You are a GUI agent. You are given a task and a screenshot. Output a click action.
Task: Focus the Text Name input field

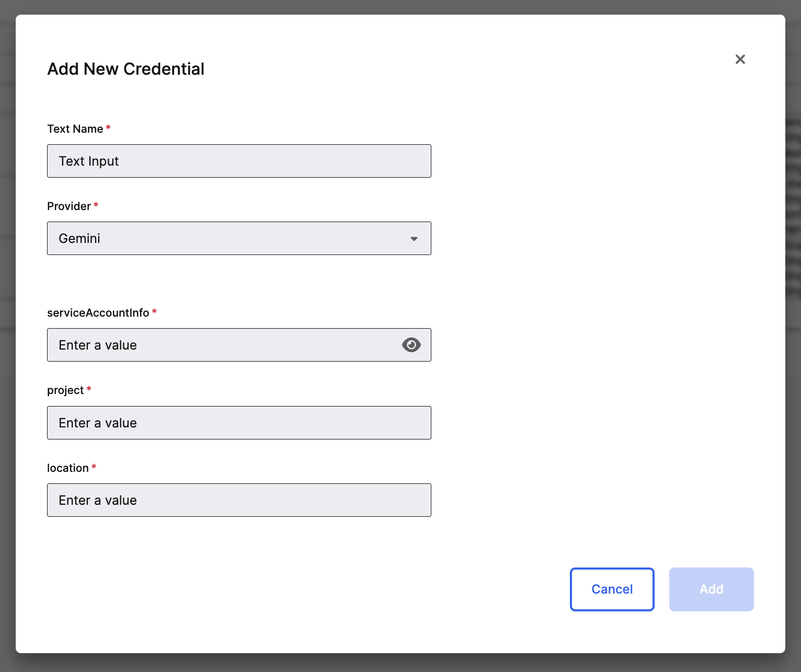pyautogui.click(x=238, y=161)
